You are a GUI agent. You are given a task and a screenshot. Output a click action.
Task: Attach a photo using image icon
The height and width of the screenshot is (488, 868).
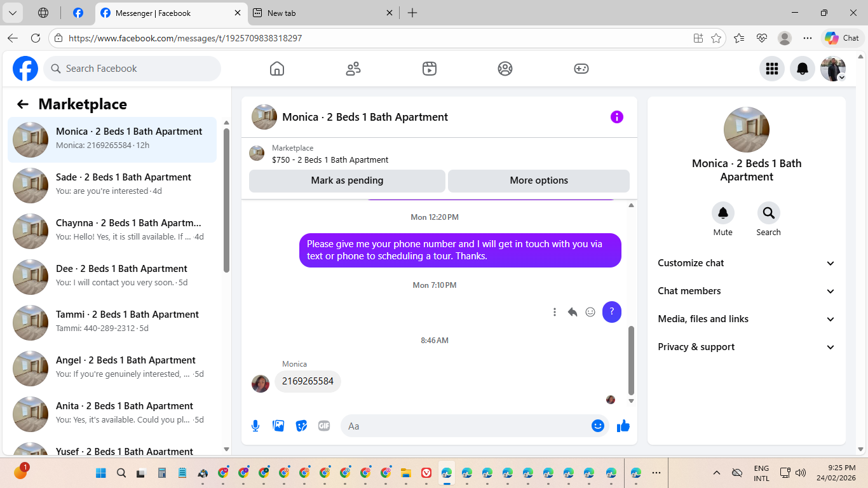(x=278, y=426)
